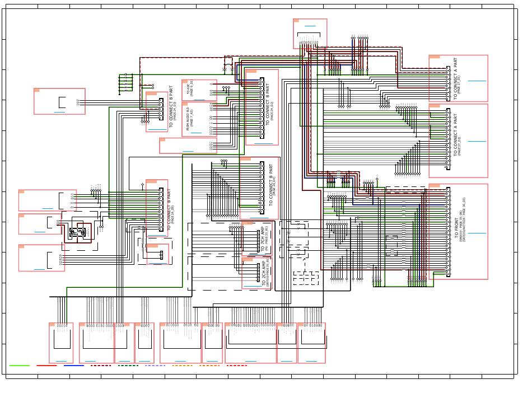Click the dark green dashed legend line
Image resolution: width=532 pixels, height=393 pixels.
click(128, 366)
